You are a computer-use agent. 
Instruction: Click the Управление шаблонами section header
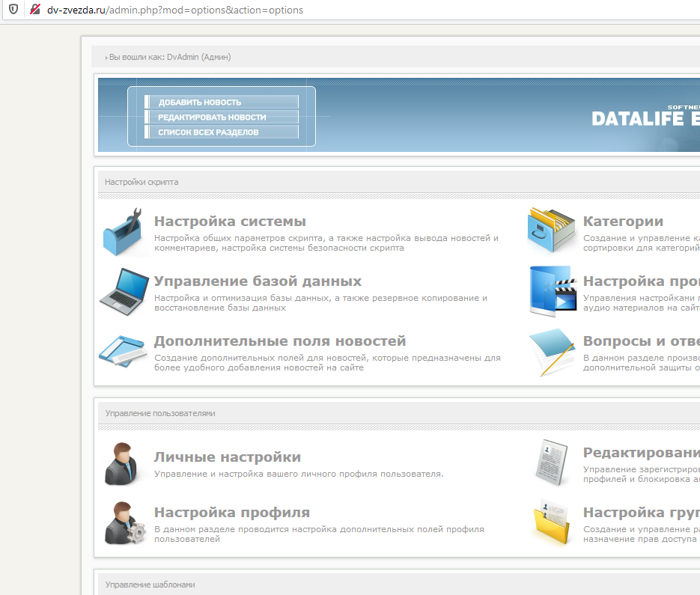(150, 585)
